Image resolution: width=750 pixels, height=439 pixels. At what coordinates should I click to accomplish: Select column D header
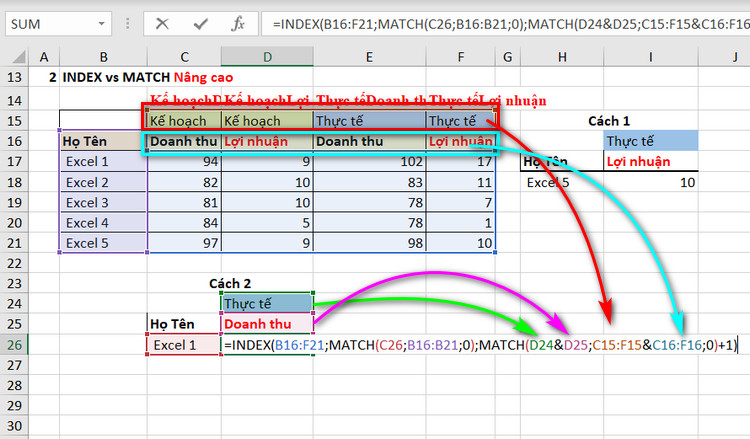tap(267, 57)
